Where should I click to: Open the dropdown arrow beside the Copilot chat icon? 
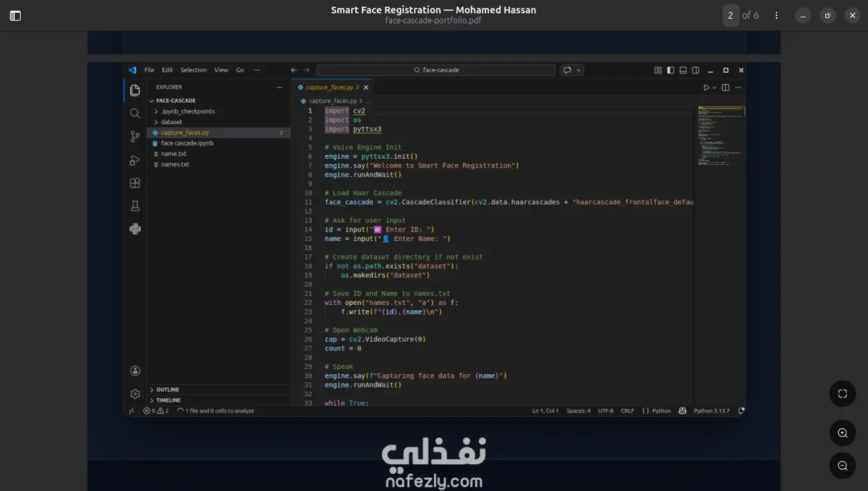[578, 70]
